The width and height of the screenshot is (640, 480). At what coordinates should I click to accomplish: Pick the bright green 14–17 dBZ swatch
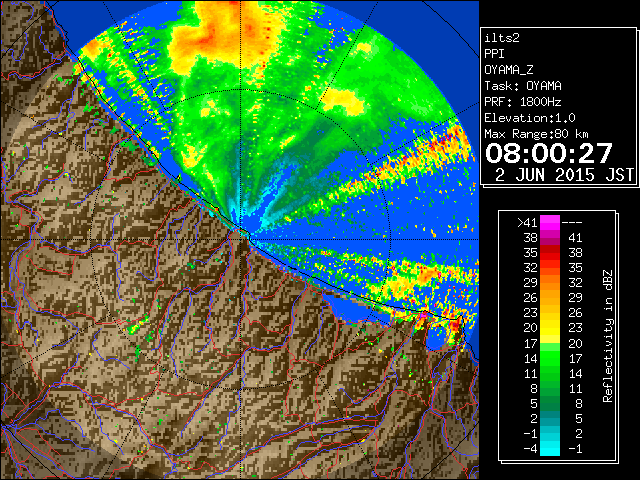[549, 358]
